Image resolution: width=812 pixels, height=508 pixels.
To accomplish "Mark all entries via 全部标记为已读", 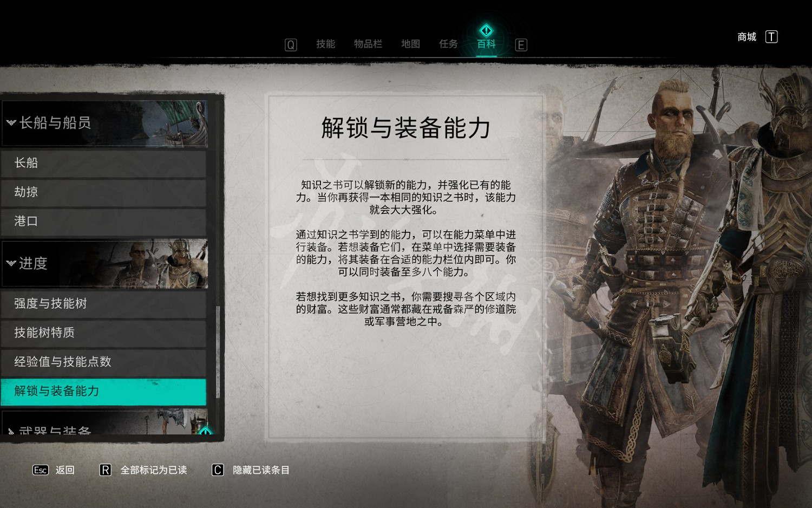I will 154,470.
